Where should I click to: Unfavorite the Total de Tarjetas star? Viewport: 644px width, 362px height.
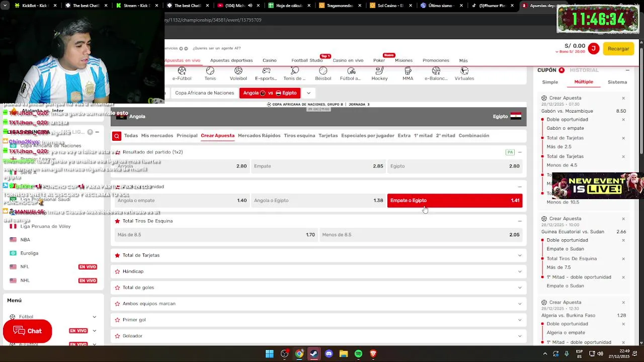[118, 255]
